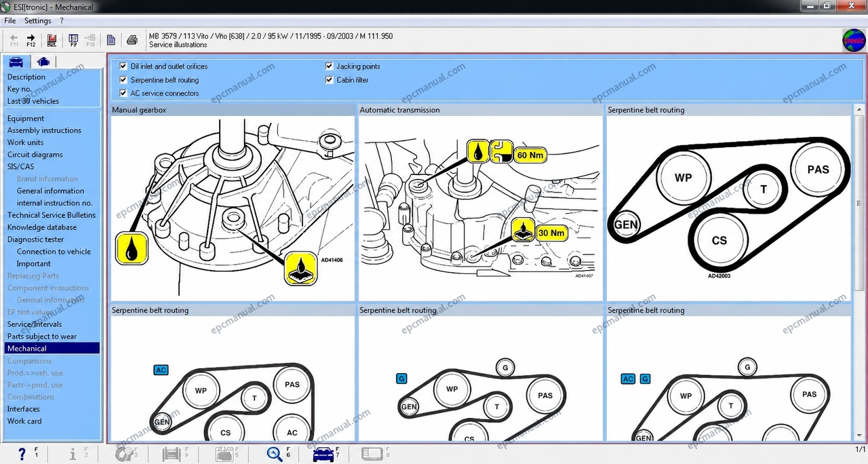Toggle Jacking points checkbox
Screen dimensions: 868x464
click(x=329, y=66)
